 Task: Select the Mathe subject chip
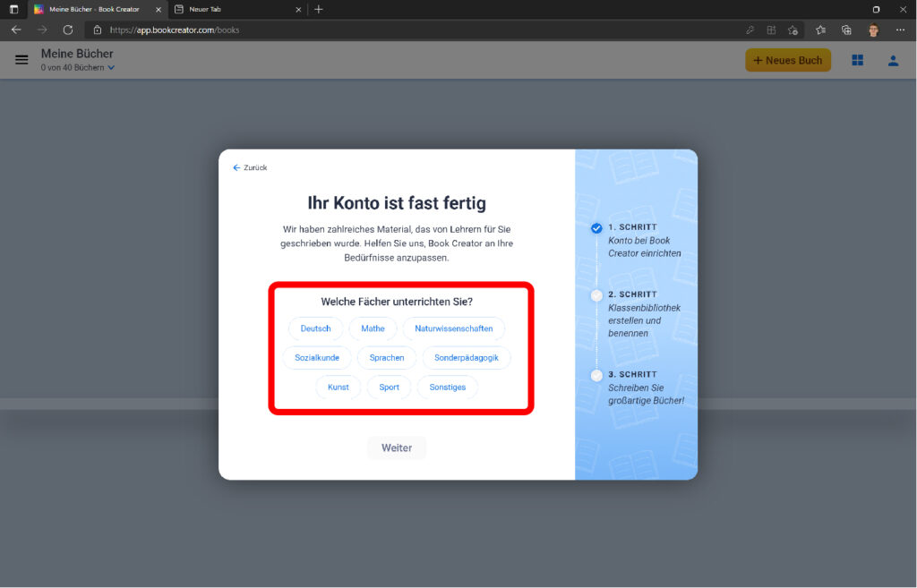click(x=373, y=328)
